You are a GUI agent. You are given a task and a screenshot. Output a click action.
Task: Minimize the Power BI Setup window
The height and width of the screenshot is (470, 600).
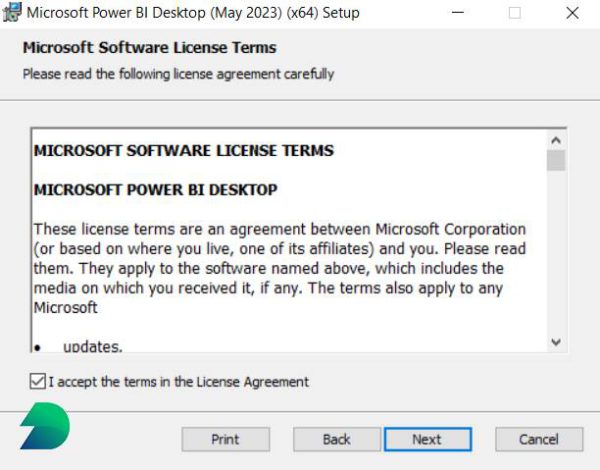[457, 13]
